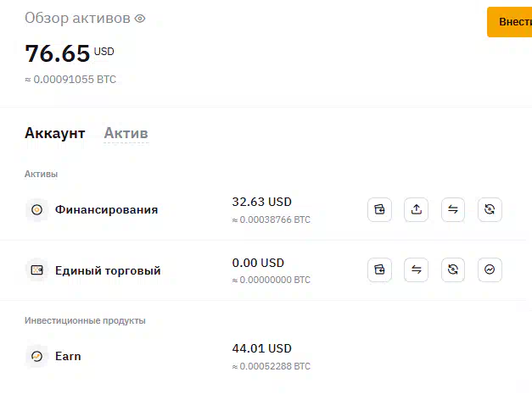Switch to the Актив tab
The image size is (532, 400).
(126, 133)
